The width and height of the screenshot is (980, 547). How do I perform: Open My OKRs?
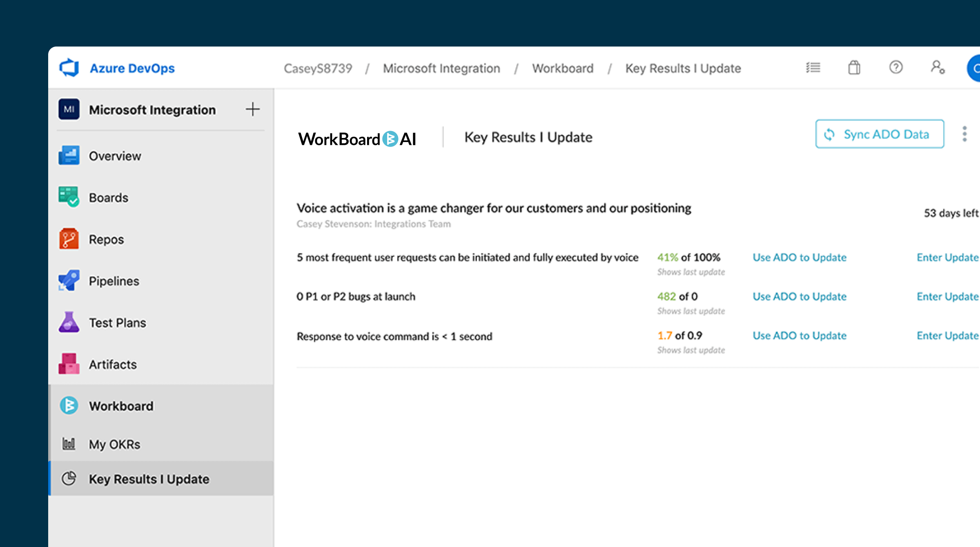click(x=114, y=444)
